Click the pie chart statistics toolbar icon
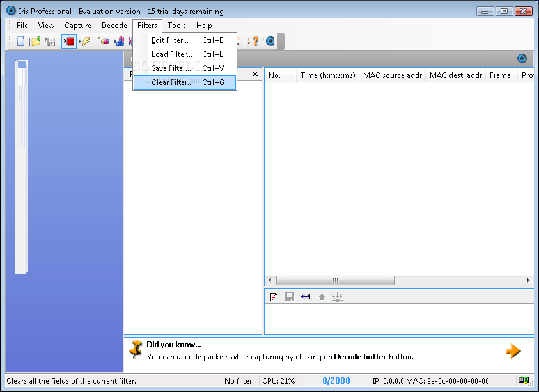The image size is (539, 392). (104, 42)
